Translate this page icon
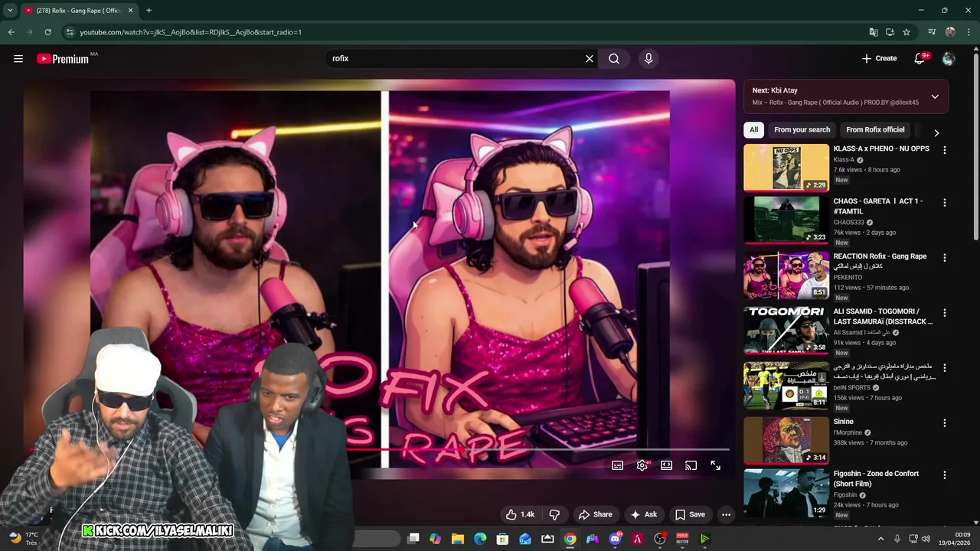Screen dimensions: 980x551 [874, 32]
